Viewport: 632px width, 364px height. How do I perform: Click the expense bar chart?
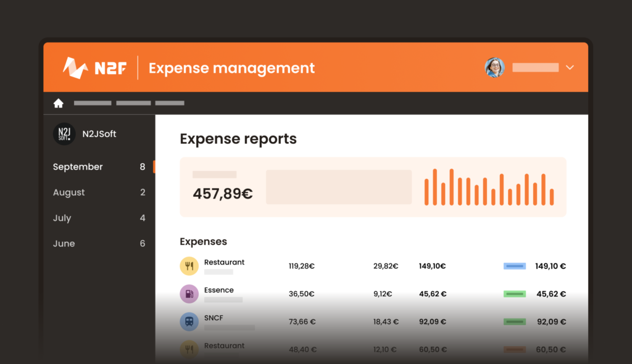click(x=488, y=186)
